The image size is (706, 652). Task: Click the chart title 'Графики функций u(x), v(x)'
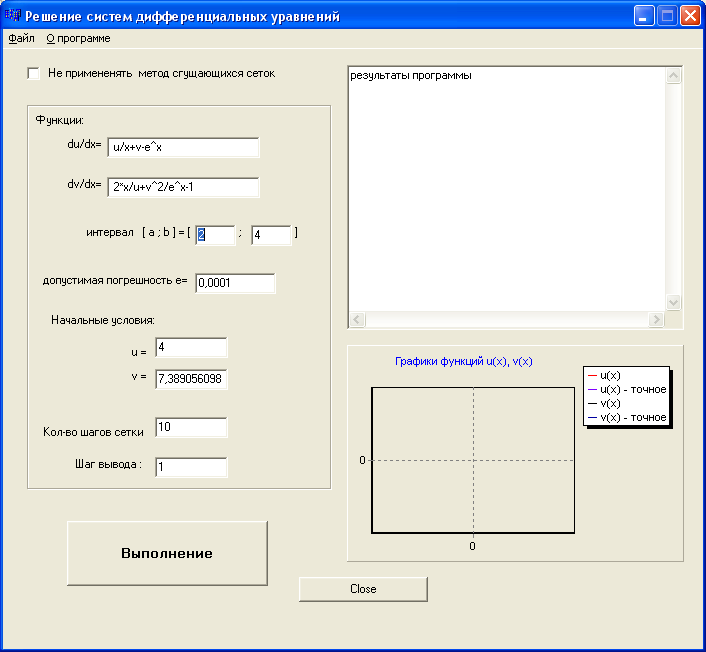[464, 362]
